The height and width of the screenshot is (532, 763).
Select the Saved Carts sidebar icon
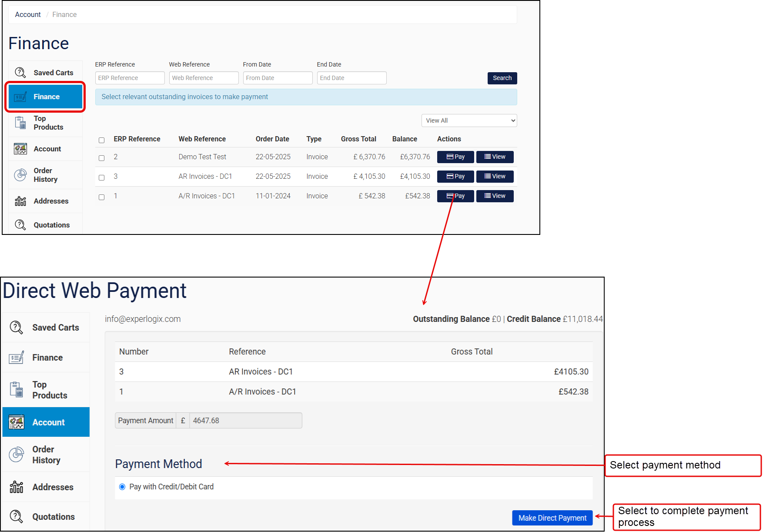pos(20,73)
